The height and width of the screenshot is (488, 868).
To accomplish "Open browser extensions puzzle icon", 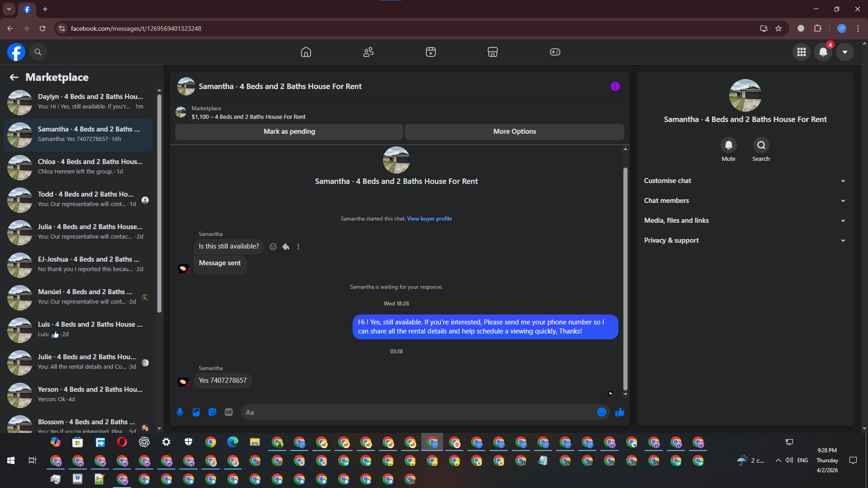I will pos(818,28).
